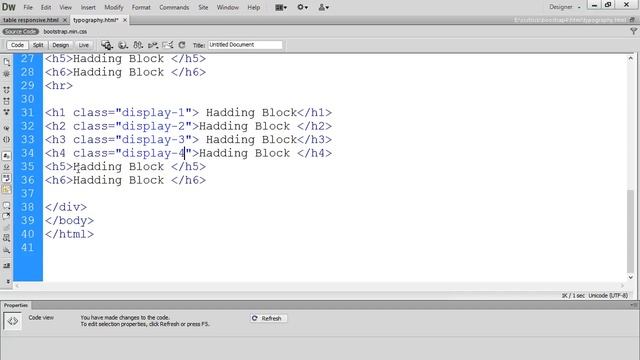
Task: Click Move or Convert CSS icon
Action: (x=7, y=250)
